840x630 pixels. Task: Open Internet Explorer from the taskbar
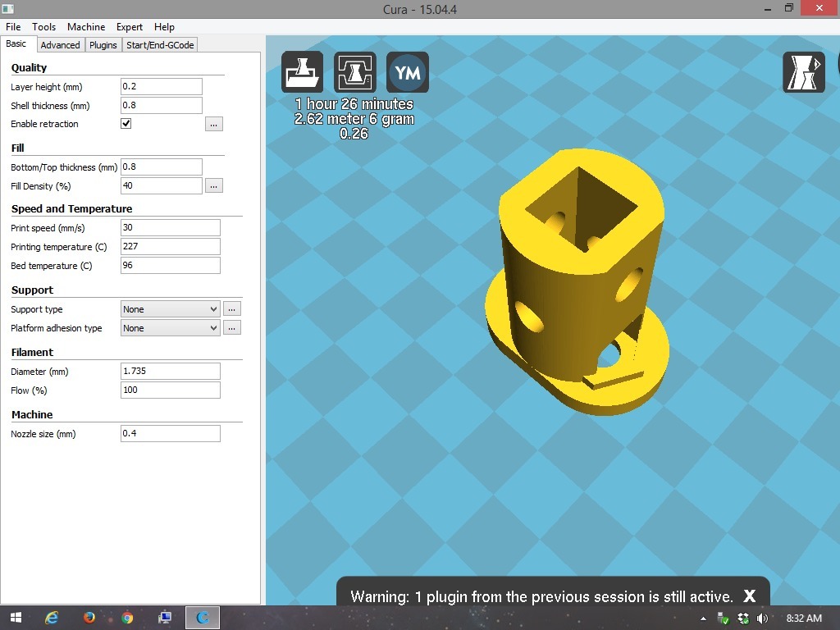tap(52, 618)
